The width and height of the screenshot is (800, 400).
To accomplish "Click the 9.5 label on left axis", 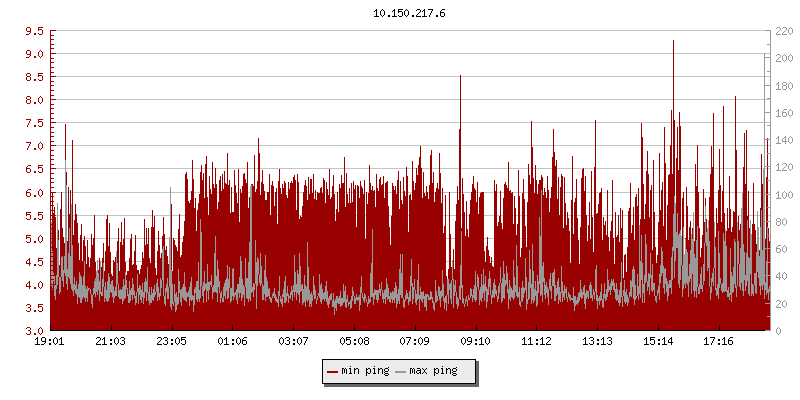I will (33, 31).
